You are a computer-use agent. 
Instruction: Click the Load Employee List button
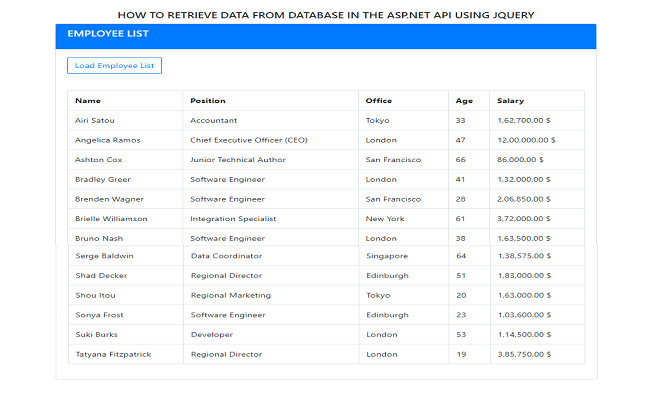click(x=114, y=66)
